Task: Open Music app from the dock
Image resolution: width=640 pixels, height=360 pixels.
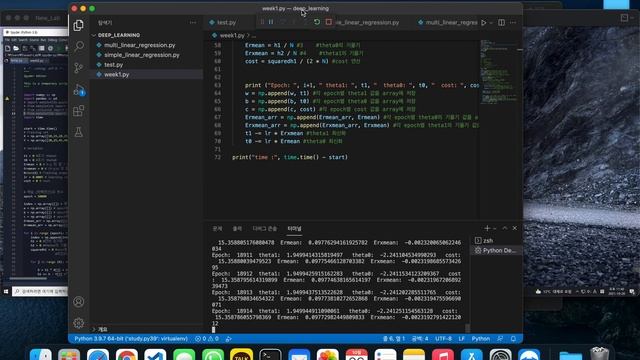Action: click(x=443, y=355)
